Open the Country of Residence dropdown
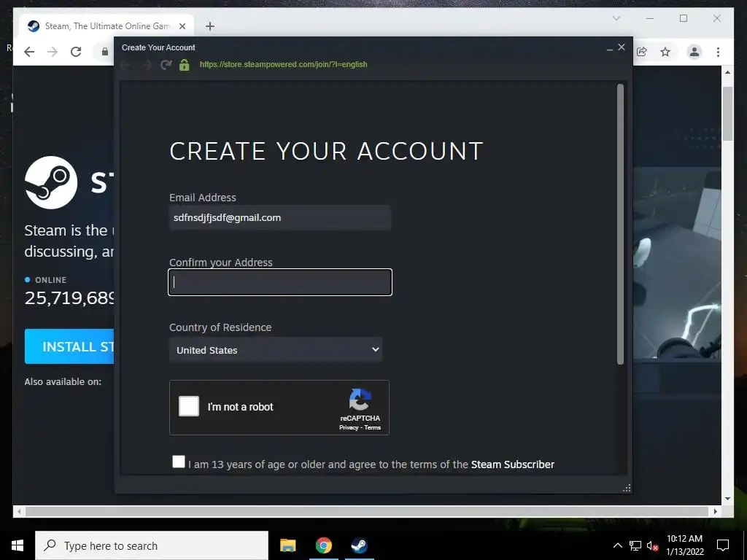Viewport: 747px width, 560px height. point(276,350)
